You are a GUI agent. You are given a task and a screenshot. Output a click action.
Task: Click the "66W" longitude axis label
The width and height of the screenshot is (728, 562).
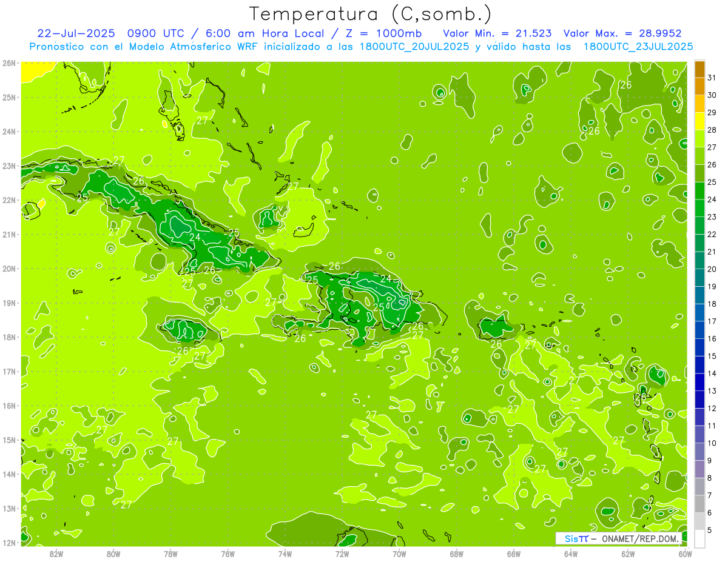pos(513,554)
